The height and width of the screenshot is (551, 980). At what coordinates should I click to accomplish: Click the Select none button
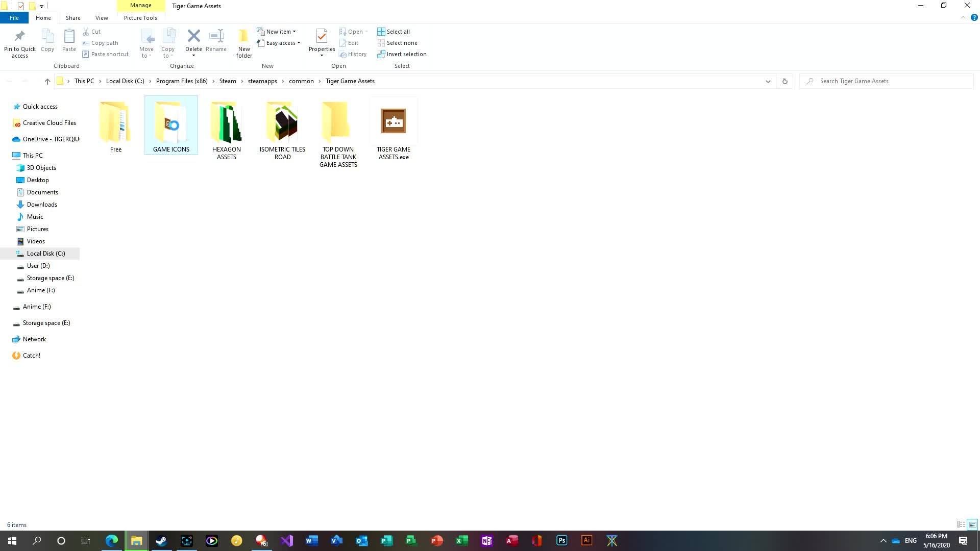pos(402,43)
